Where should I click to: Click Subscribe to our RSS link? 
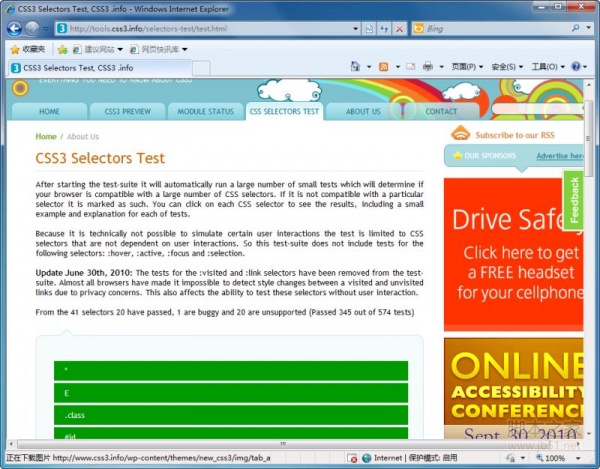[x=515, y=135]
